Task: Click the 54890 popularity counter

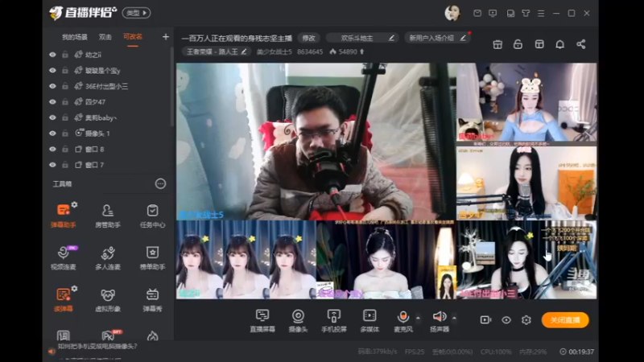Action: click(x=347, y=51)
